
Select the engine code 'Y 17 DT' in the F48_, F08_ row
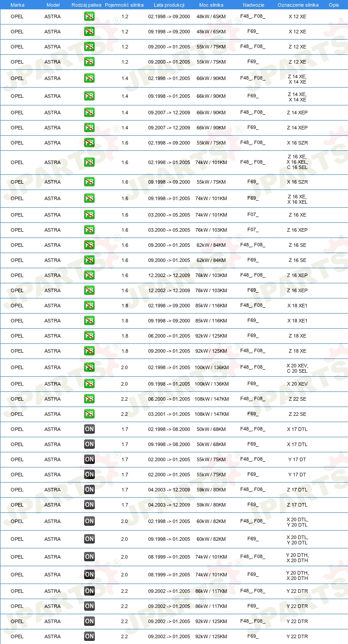tap(297, 459)
